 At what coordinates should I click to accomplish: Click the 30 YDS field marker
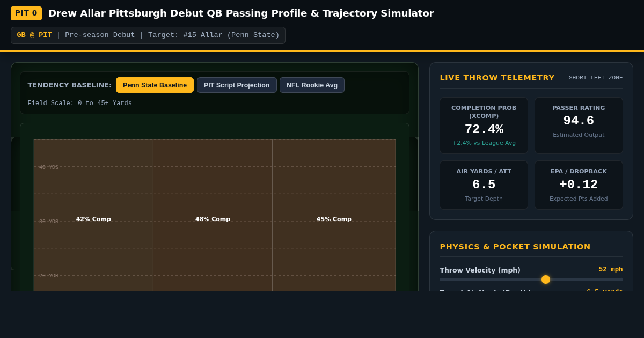[49, 222]
